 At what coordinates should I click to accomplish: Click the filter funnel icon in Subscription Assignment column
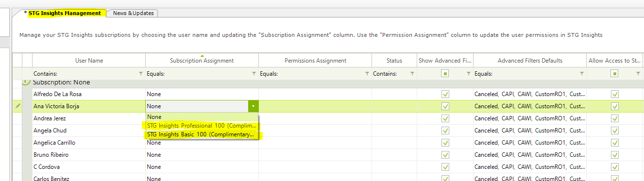pos(254,74)
